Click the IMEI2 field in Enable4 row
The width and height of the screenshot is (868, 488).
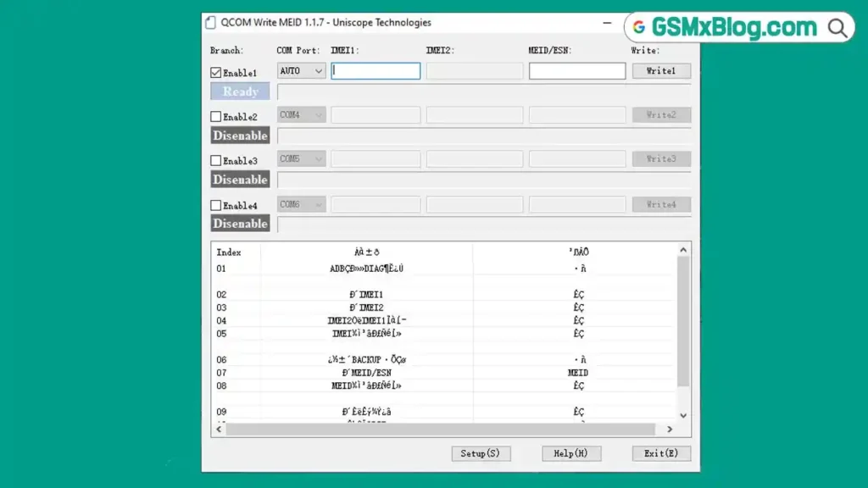[x=475, y=204]
